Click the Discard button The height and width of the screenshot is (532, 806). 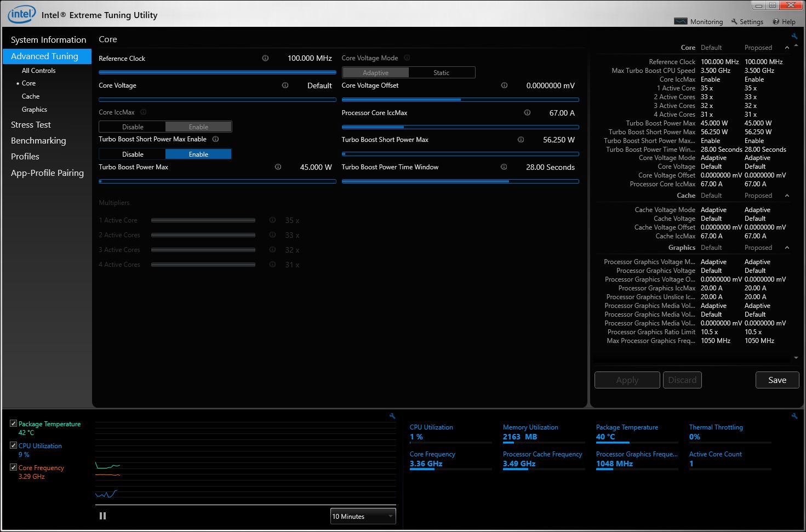point(682,380)
